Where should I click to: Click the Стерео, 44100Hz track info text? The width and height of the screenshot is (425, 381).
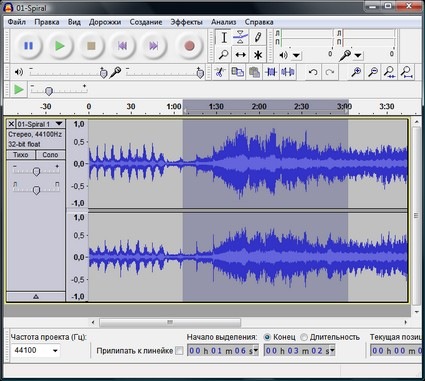[x=35, y=134]
